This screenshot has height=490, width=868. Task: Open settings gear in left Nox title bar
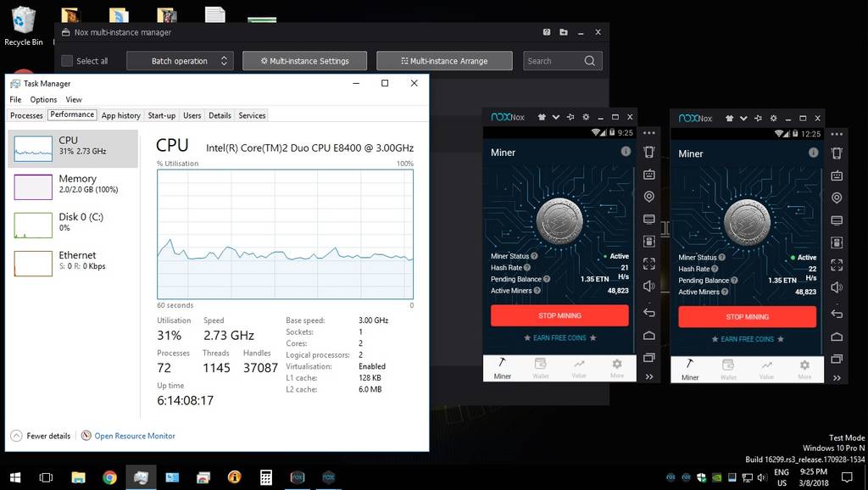(x=586, y=117)
